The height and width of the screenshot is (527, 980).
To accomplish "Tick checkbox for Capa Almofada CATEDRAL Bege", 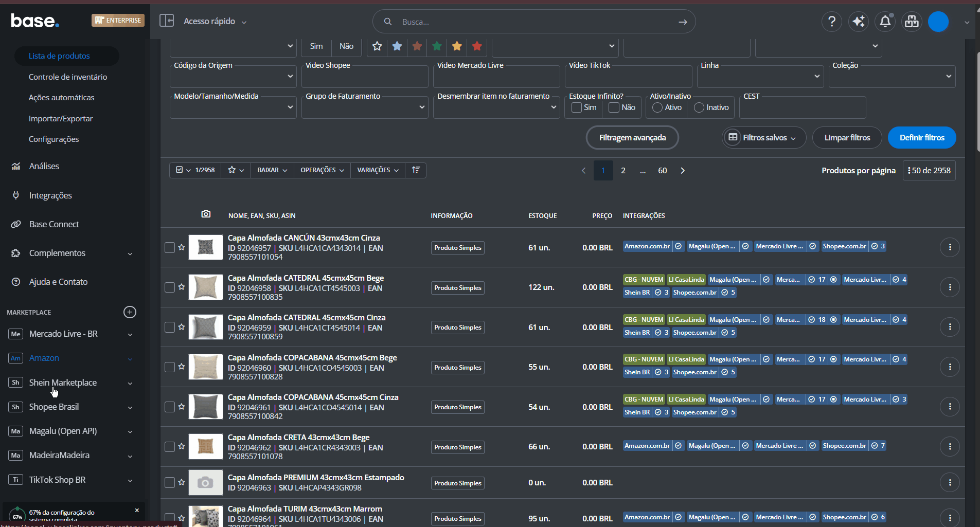I will [169, 287].
